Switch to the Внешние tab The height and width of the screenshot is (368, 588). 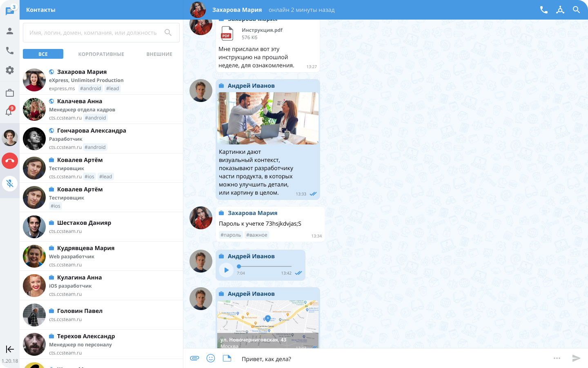pyautogui.click(x=159, y=54)
